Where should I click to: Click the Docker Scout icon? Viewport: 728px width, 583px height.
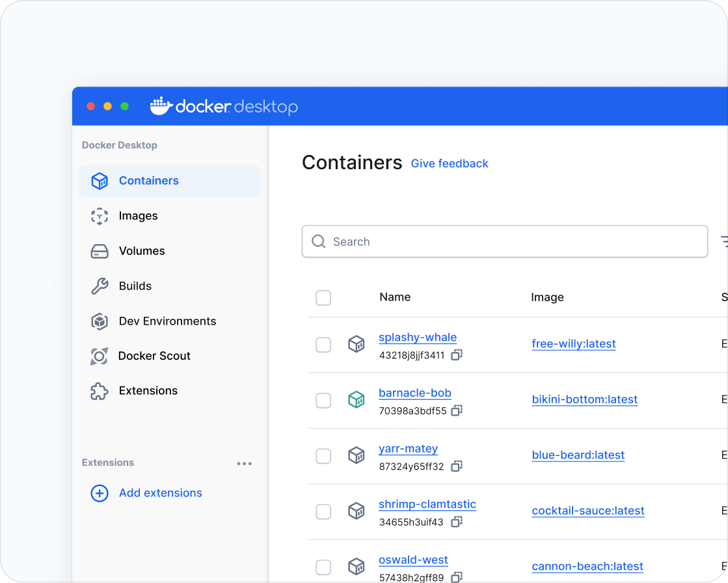(99, 356)
